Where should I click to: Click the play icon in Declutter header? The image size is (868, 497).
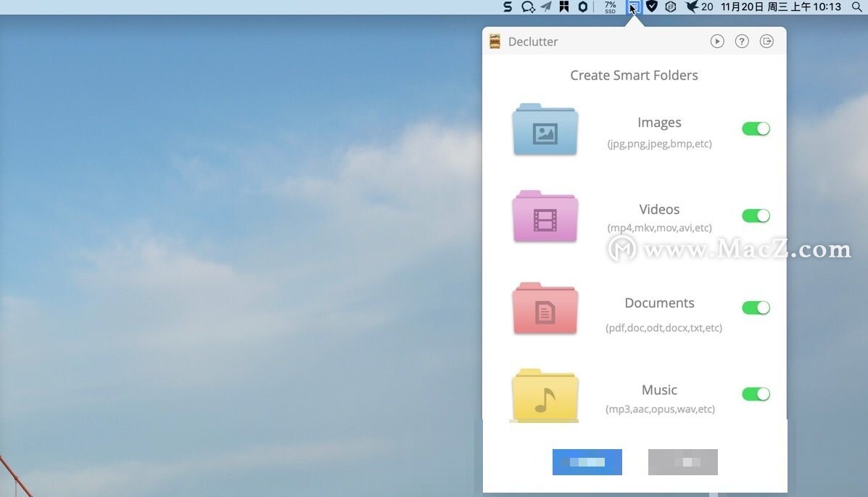click(717, 41)
